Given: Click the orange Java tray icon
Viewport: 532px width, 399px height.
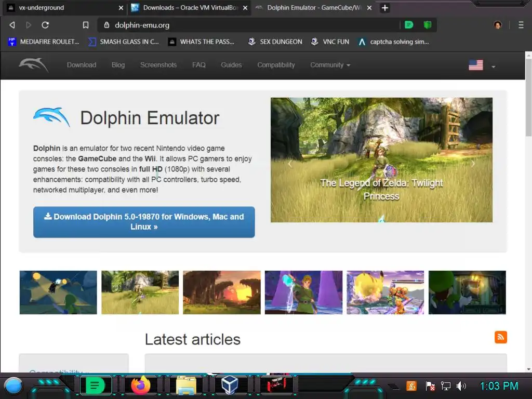Looking at the screenshot, I should (411, 386).
